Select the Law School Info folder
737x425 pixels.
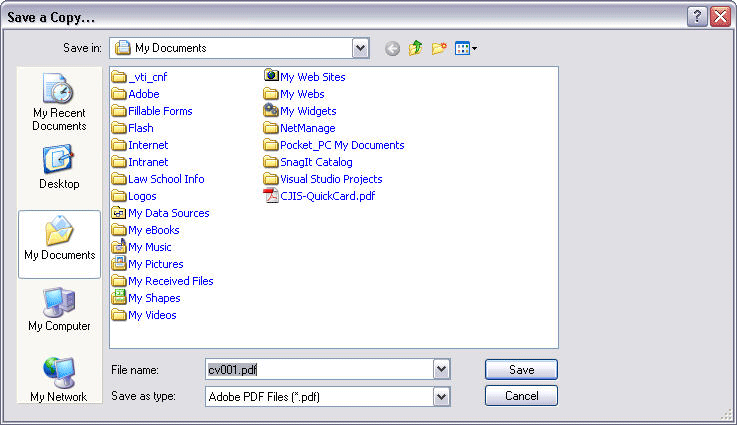165,179
